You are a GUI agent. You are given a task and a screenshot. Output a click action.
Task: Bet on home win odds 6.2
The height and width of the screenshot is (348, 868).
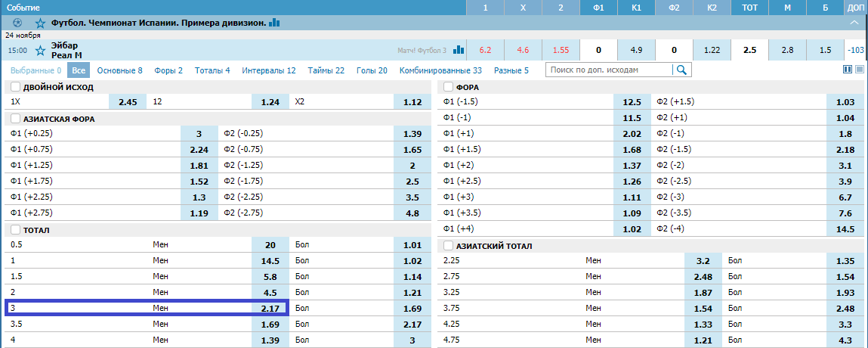[x=486, y=50]
